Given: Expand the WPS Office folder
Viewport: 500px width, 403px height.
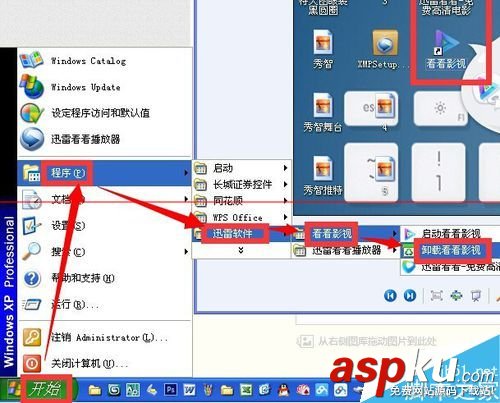Looking at the screenshot, I should point(241,217).
